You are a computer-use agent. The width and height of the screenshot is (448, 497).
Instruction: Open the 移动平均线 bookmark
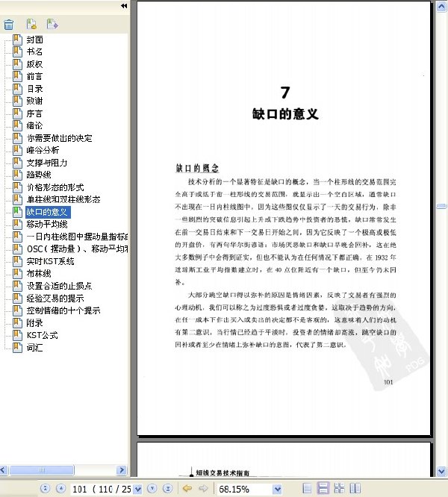pos(47,224)
